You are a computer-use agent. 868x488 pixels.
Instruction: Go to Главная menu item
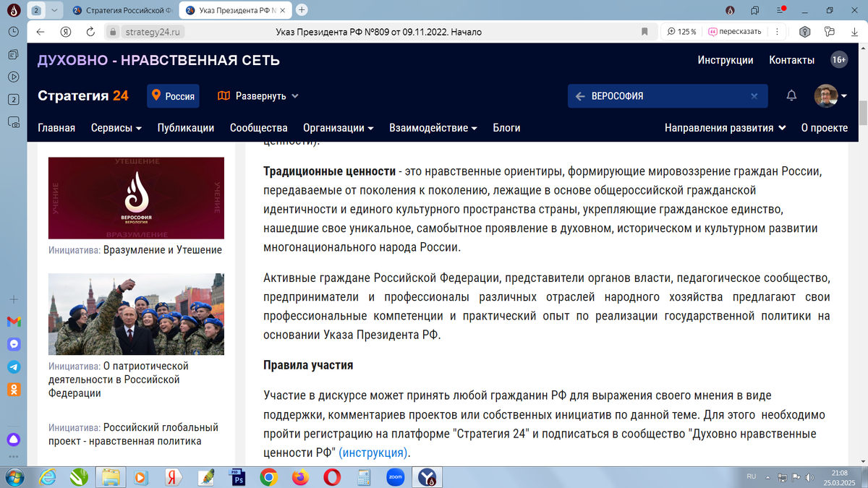coord(56,128)
